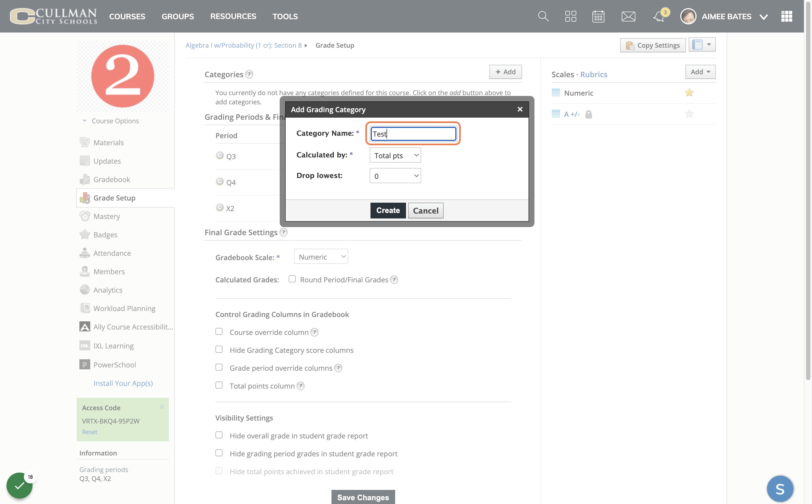Open the RESOURCES menu
This screenshot has width=812, height=504.
(x=233, y=16)
